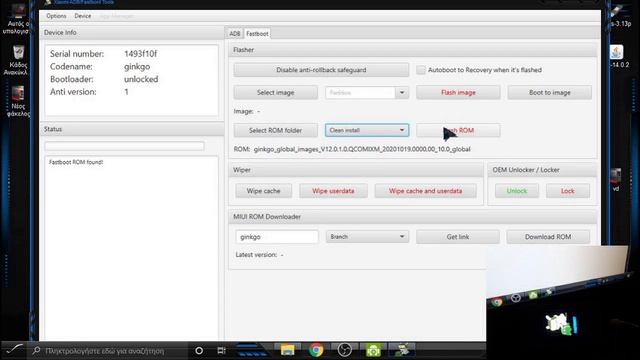640x360 pixels.
Task: Open the This PC desktop icon
Action: (x=18, y=19)
